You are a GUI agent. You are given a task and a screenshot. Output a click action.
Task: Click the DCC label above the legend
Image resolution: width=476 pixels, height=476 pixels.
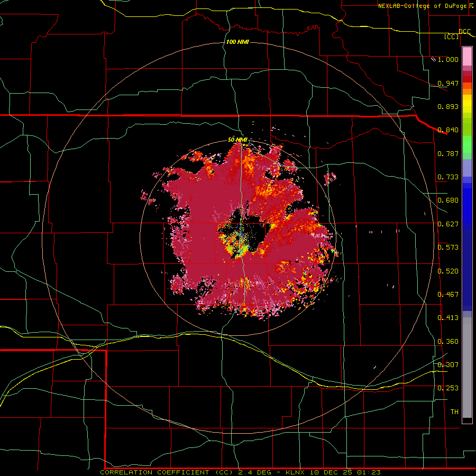(464, 32)
